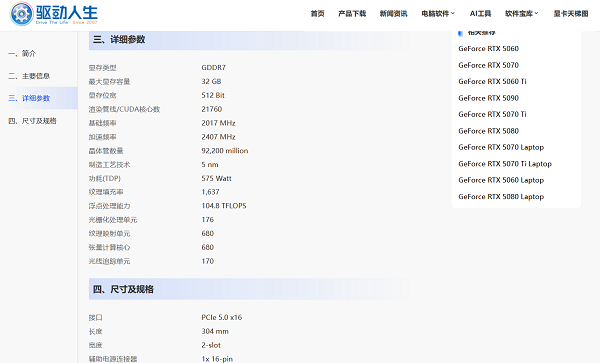600x363 pixels.
Task: Click the 浮点处理能力 label
Action: 109,206
